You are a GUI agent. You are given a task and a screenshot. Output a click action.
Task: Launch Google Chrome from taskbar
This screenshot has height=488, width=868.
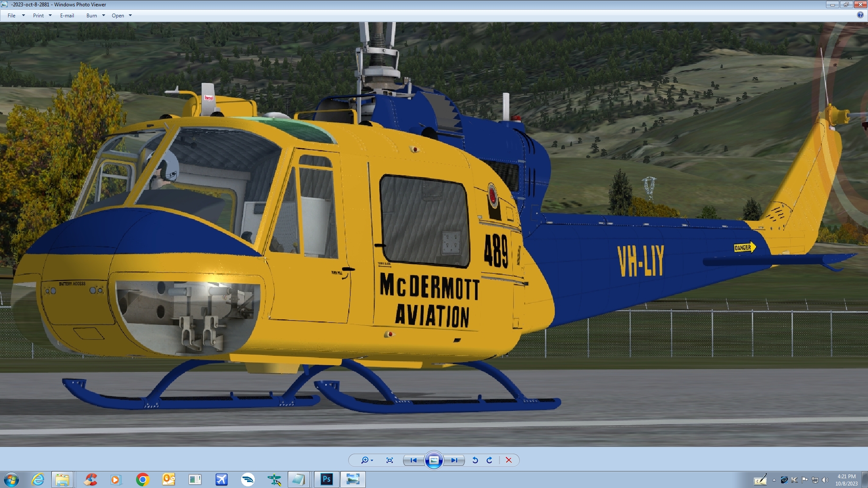click(x=142, y=480)
